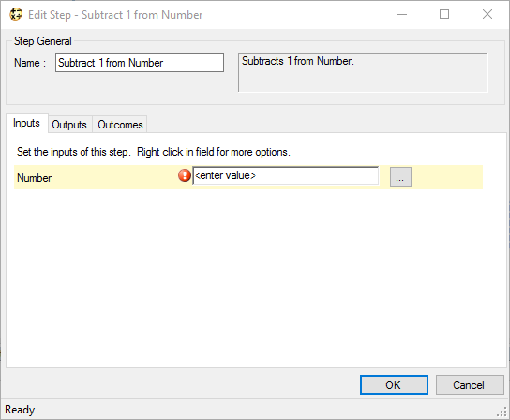Click the OK button
The height and width of the screenshot is (420, 510).
pos(394,385)
